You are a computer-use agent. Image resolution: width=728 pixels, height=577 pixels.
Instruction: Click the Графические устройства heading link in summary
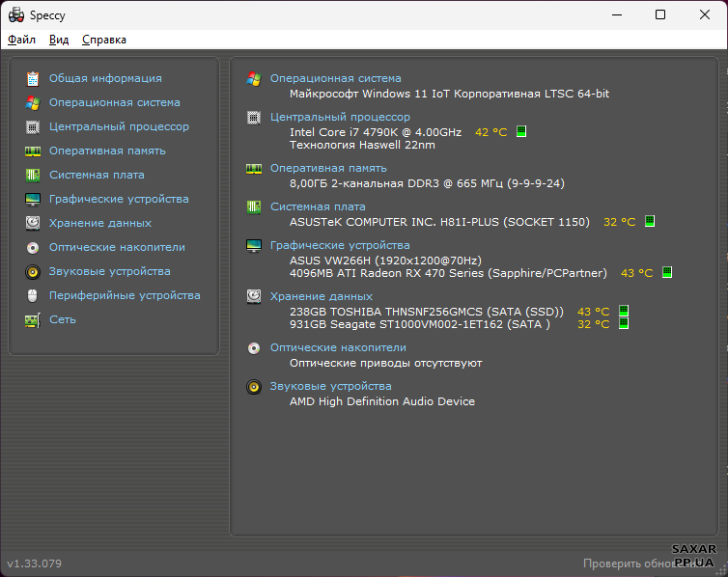340,245
